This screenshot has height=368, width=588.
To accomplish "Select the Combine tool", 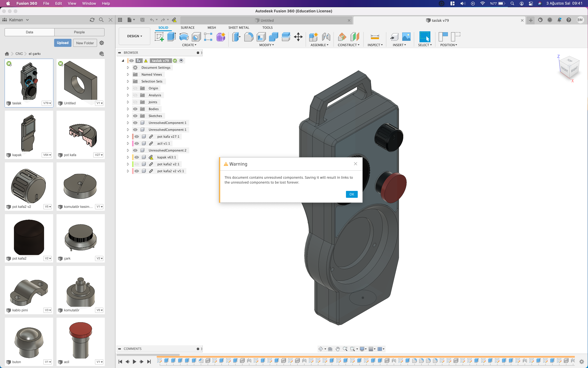I will [273, 37].
